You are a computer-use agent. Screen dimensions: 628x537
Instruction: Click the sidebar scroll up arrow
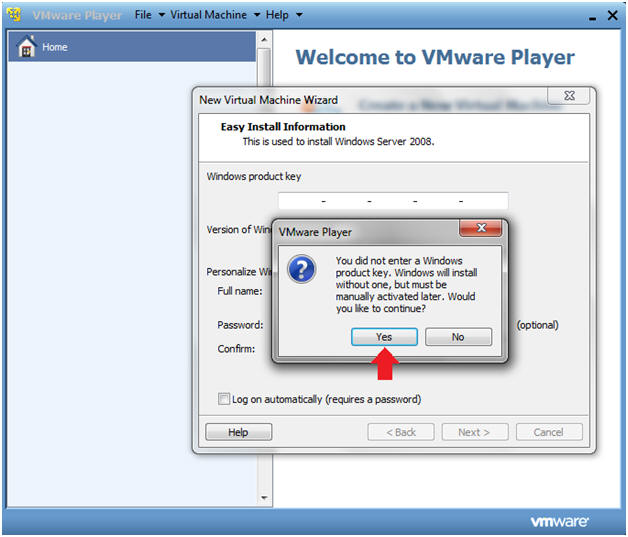click(264, 40)
